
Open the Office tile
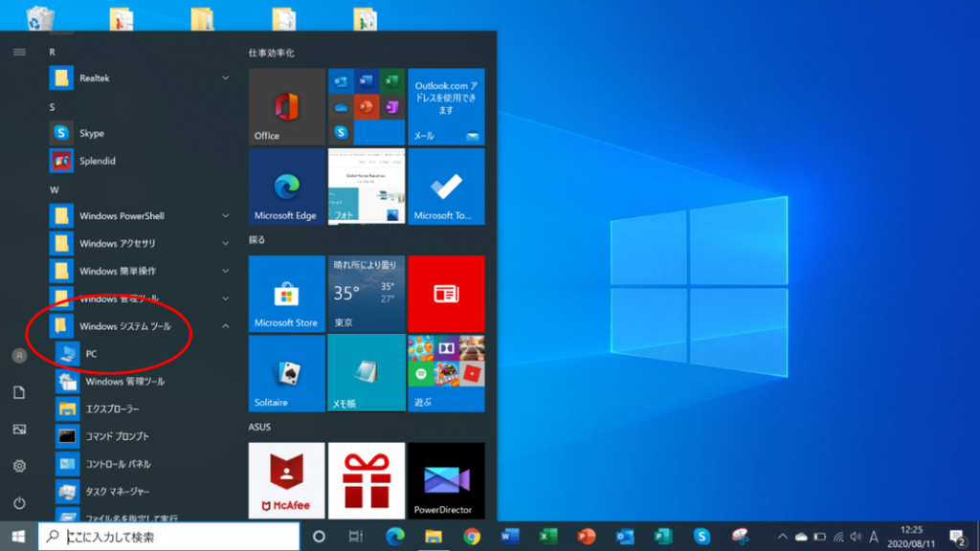pos(286,106)
